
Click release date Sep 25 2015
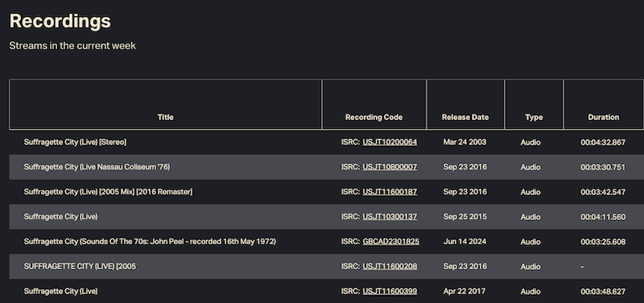465,217
